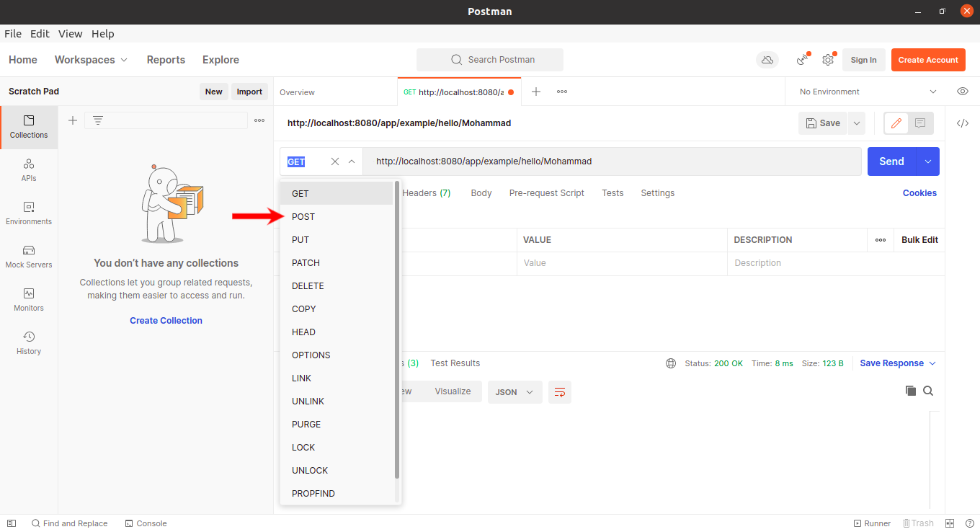Switch to the Body request tab
This screenshot has width=980, height=532.
coord(481,193)
